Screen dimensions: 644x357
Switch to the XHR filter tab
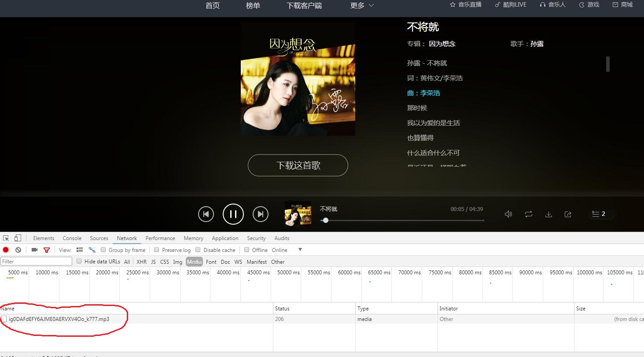(x=141, y=262)
